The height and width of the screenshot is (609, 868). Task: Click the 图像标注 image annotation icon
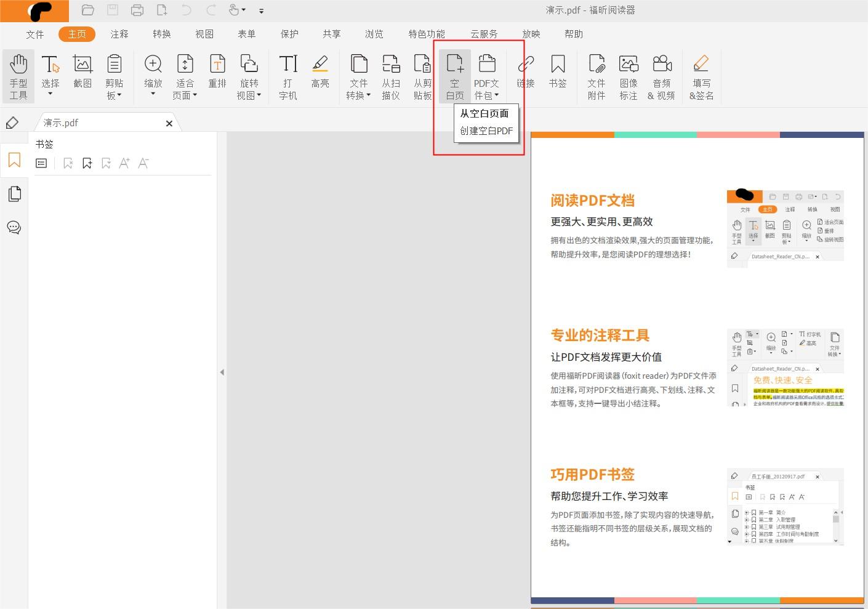click(629, 75)
